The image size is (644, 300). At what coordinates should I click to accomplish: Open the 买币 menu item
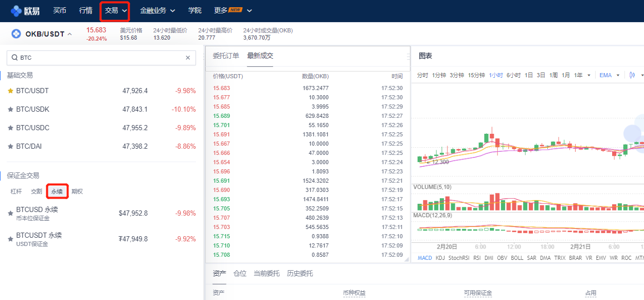[x=60, y=10]
